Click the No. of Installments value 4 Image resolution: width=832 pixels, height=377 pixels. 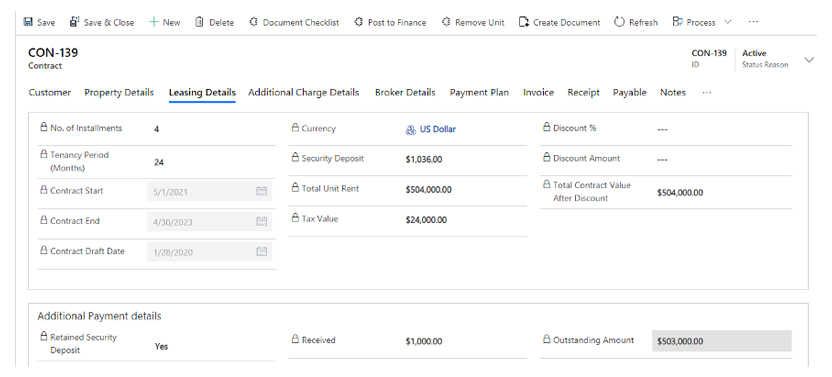(157, 129)
